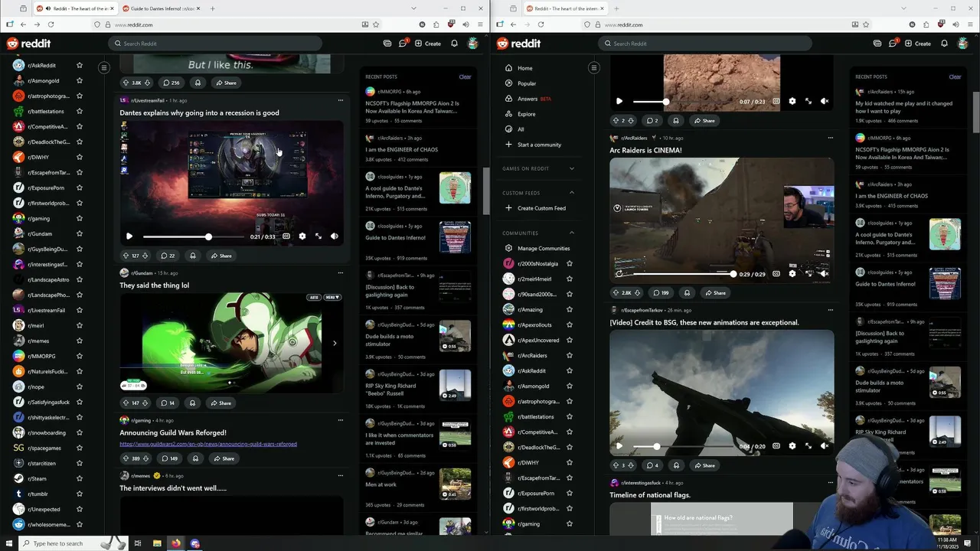Favorite r/AskReddit star in left sidebar
The height and width of the screenshot is (551, 980).
[x=80, y=65]
